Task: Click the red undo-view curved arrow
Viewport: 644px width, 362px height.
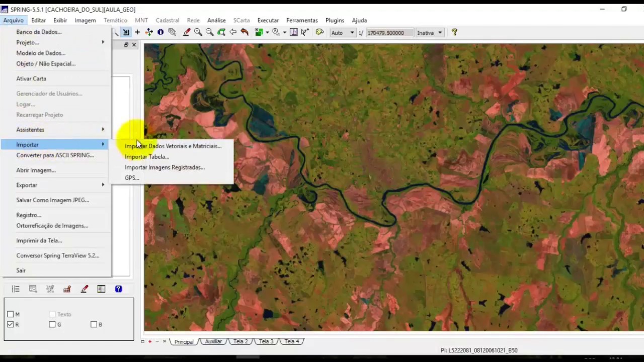Action: point(245,32)
